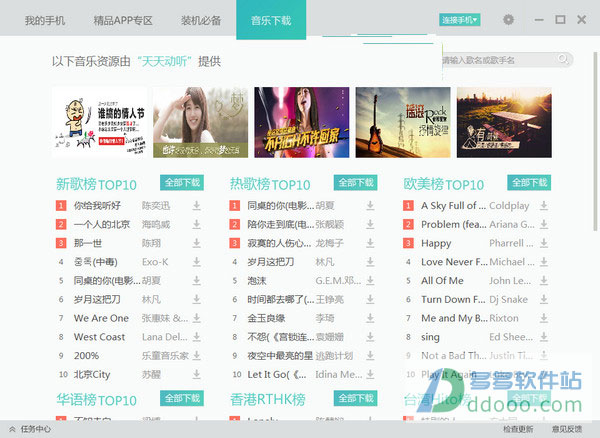This screenshot has width=600, height=438.
Task: Open the 情人节 cartoon banner
Action: point(99,122)
